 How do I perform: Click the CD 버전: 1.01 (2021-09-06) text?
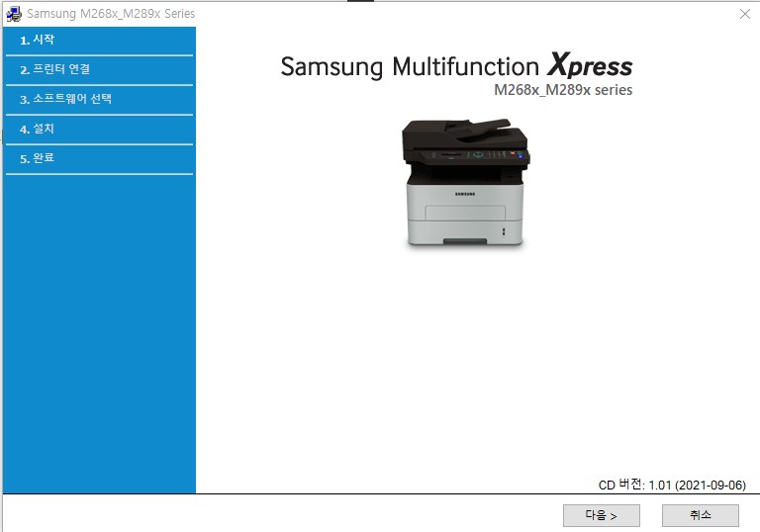(672, 485)
